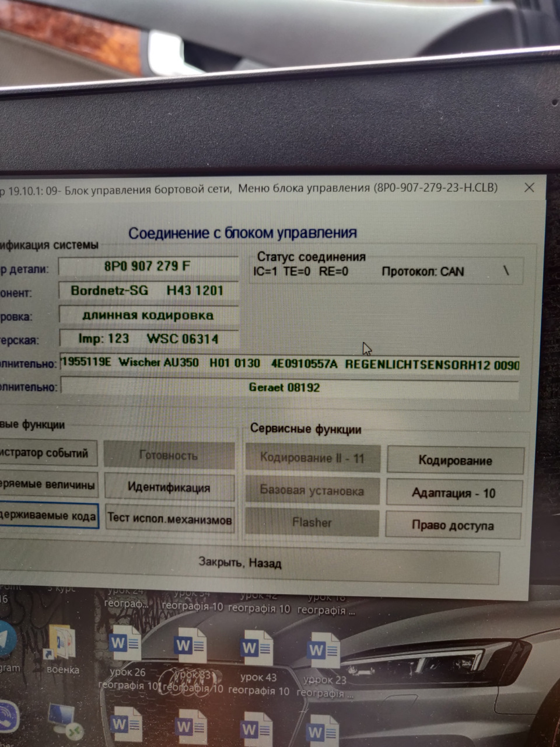Click the Право доступа button
560x747 pixels.
tap(453, 525)
